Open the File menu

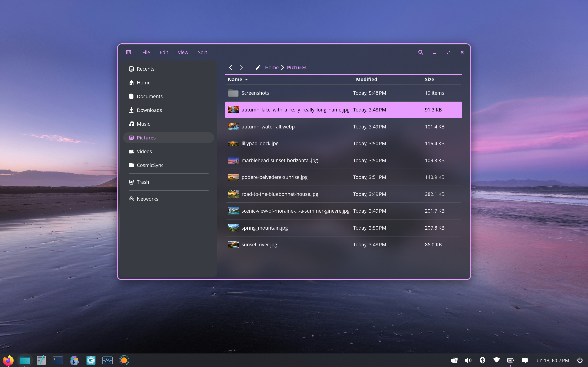coord(146,52)
